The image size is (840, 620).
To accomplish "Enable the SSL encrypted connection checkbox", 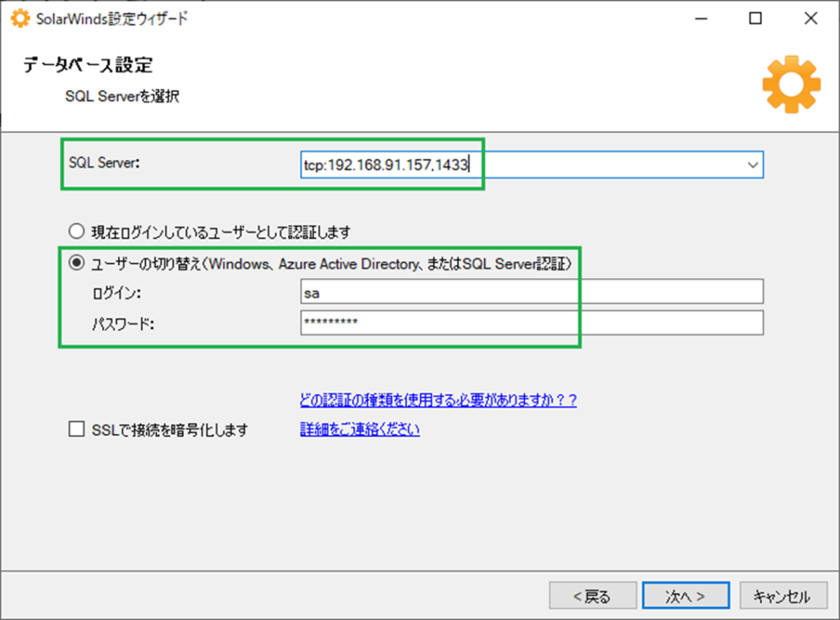I will [76, 429].
